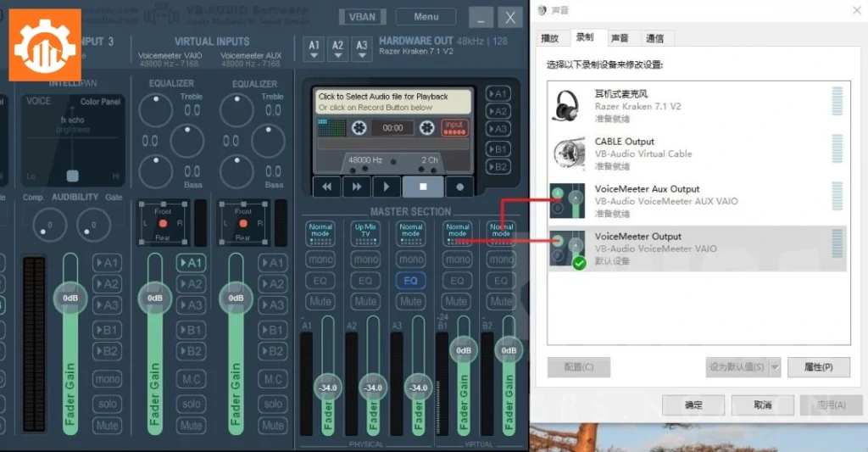
Task: Click the VAIO strip front/rear pan box
Action: click(163, 224)
